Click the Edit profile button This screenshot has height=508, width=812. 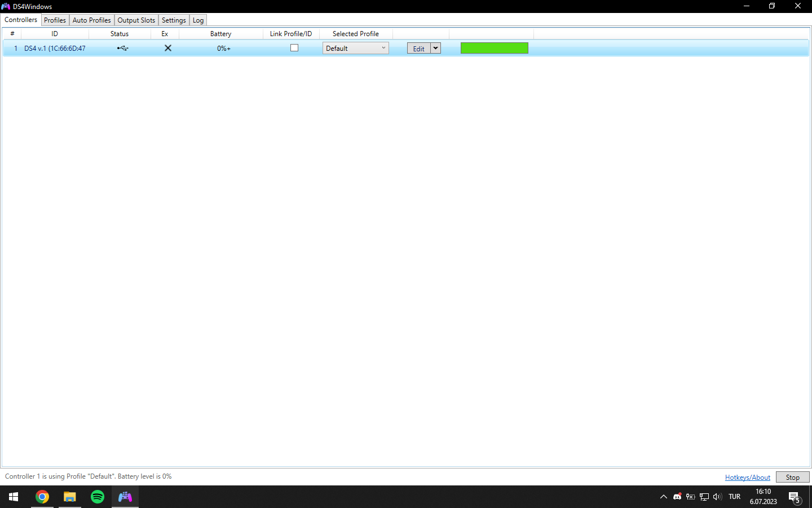pyautogui.click(x=419, y=49)
